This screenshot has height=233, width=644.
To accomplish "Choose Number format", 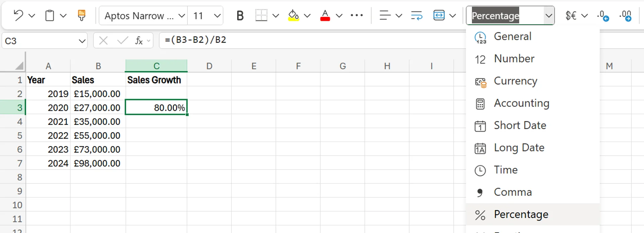I will pyautogui.click(x=533, y=59).
